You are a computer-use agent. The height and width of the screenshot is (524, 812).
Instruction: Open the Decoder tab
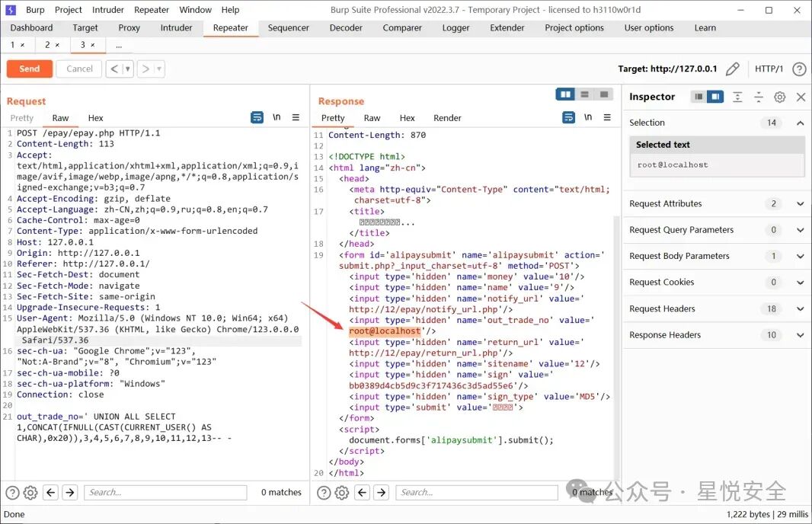[x=346, y=28]
